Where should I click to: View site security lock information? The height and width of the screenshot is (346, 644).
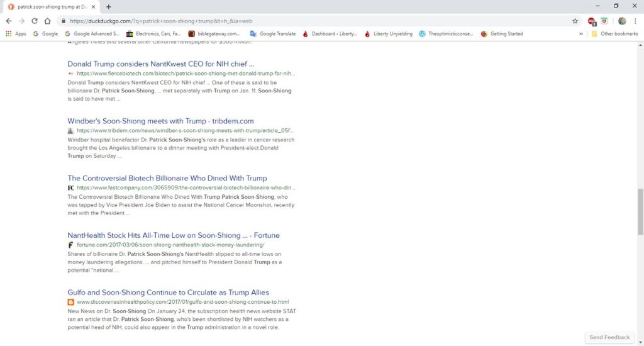click(x=64, y=21)
